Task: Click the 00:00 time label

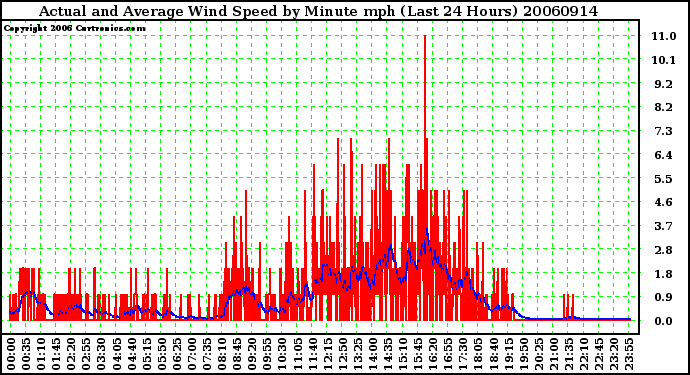Action: (x=11, y=354)
